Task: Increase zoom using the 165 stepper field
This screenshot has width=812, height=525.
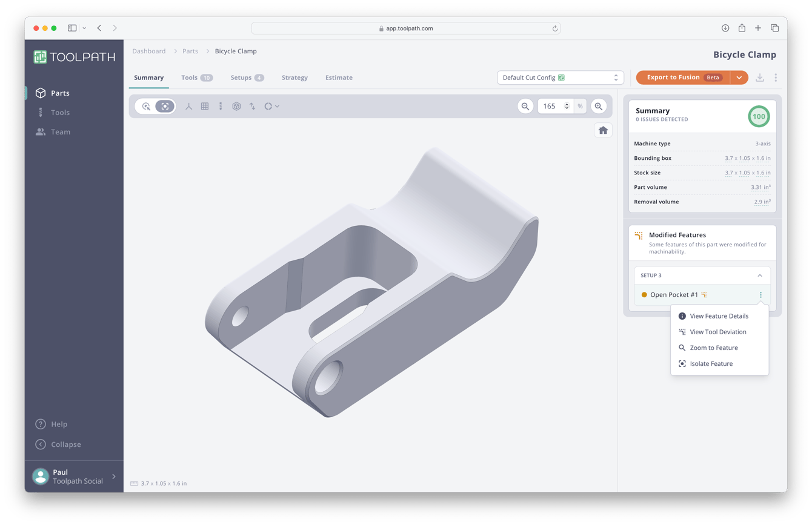Action: point(567,103)
